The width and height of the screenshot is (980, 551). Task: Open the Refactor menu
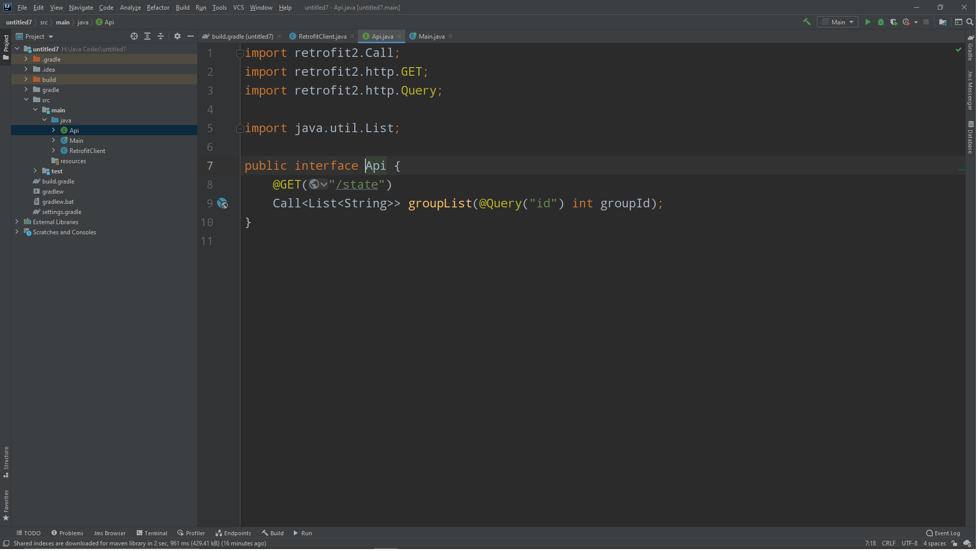pos(159,8)
